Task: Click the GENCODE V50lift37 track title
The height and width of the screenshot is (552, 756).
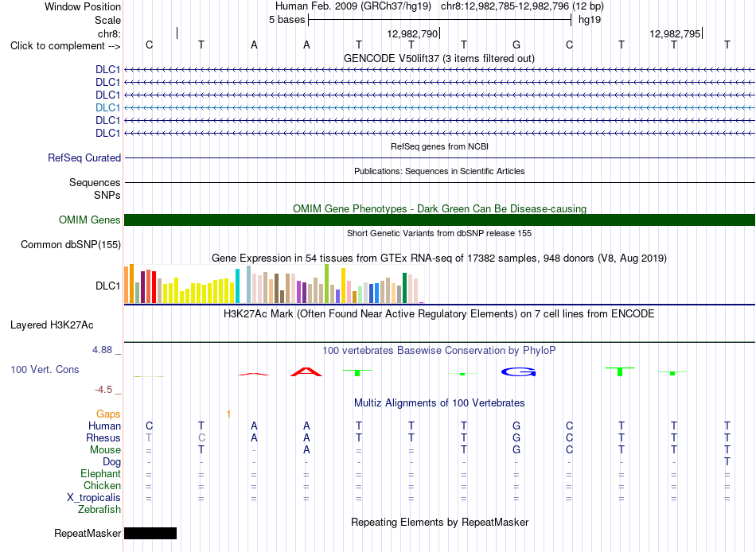Action: tap(439, 58)
